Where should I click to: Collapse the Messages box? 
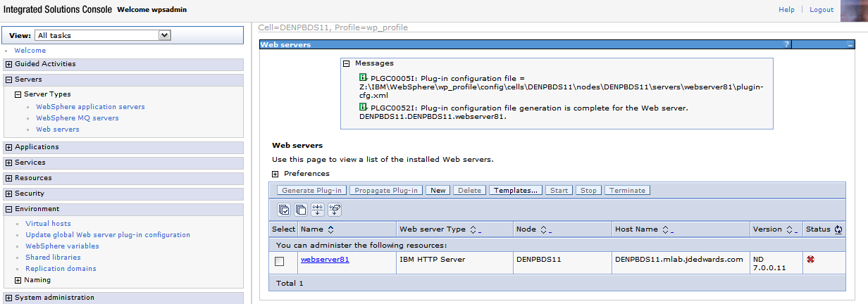[347, 63]
